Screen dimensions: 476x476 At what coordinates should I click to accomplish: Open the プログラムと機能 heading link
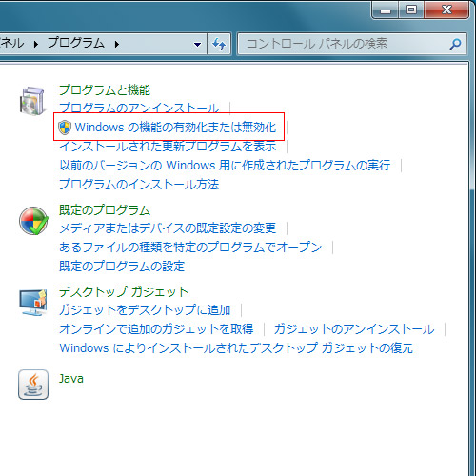(105, 89)
